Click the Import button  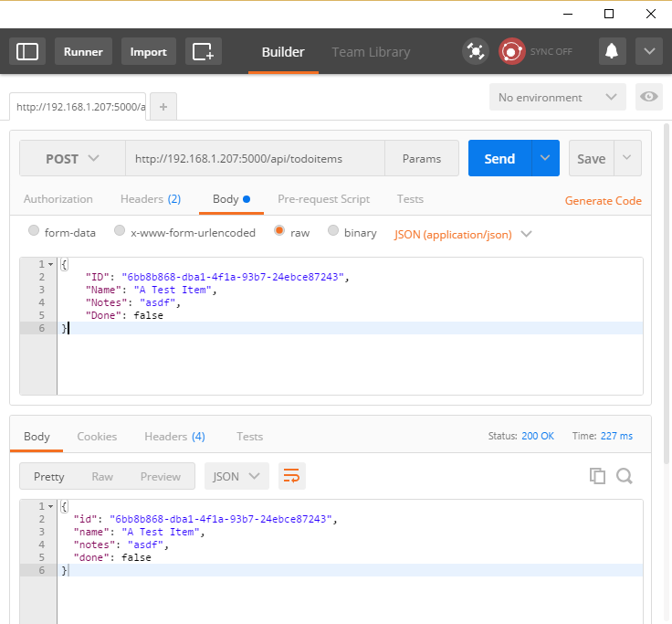(x=149, y=51)
